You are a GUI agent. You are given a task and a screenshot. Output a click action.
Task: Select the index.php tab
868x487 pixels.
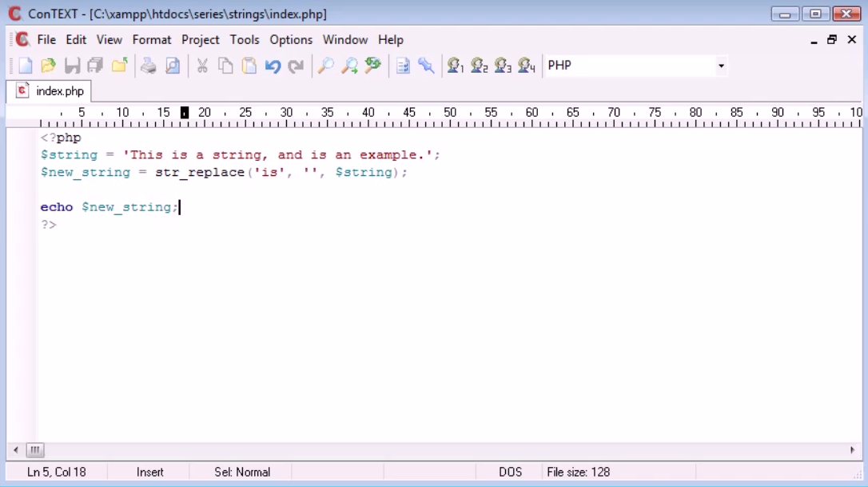click(x=50, y=90)
